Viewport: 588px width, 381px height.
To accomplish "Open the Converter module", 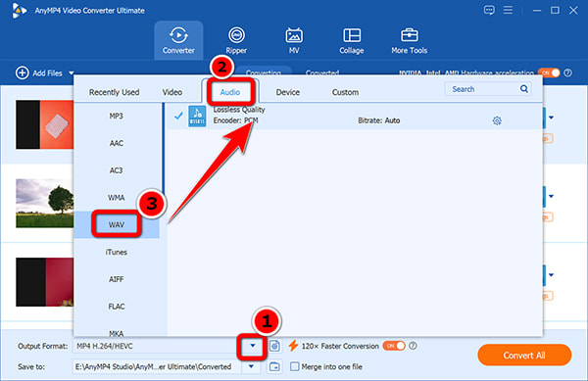I will click(x=178, y=40).
